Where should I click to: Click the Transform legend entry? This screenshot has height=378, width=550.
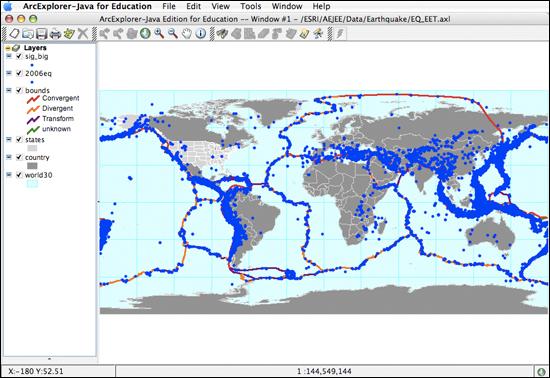(x=51, y=119)
